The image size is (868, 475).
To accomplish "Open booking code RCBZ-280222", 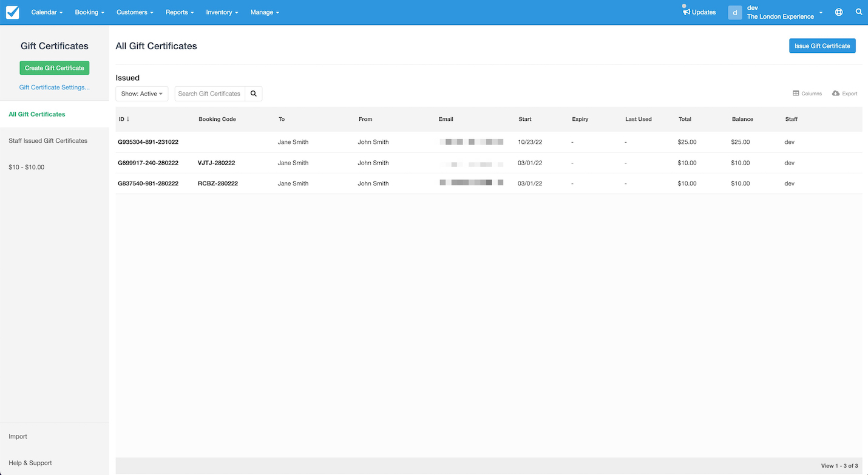I will point(218,183).
